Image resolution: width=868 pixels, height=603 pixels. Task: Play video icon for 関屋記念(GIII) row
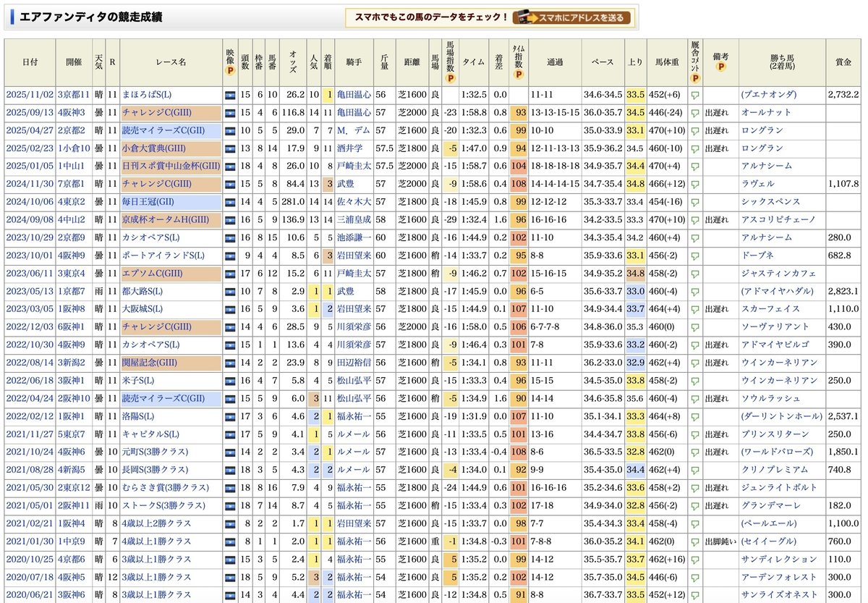[230, 362]
